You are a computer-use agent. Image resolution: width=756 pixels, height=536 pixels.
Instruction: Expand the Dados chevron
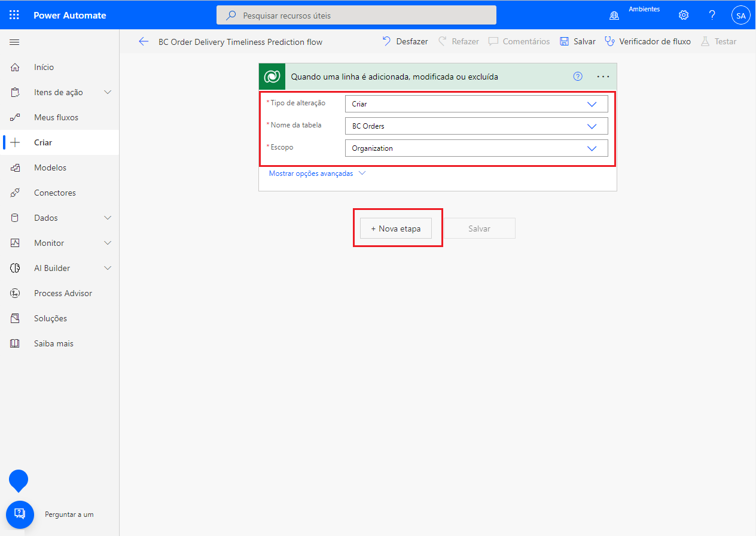108,218
